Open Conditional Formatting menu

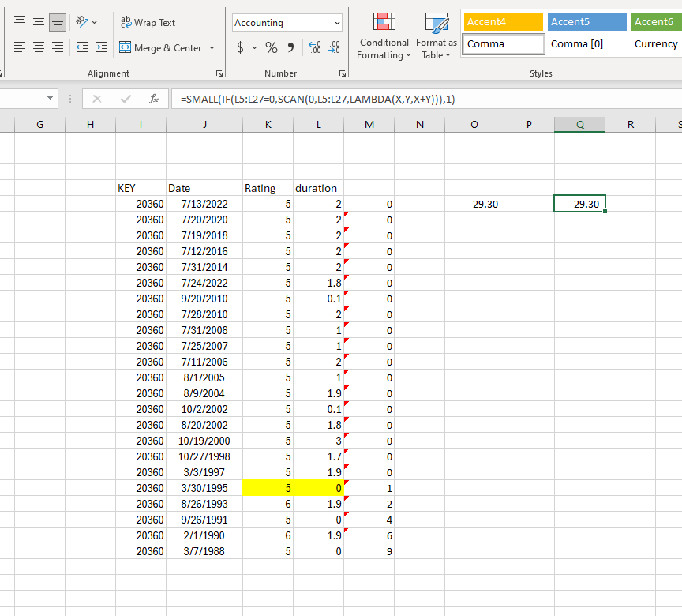384,36
